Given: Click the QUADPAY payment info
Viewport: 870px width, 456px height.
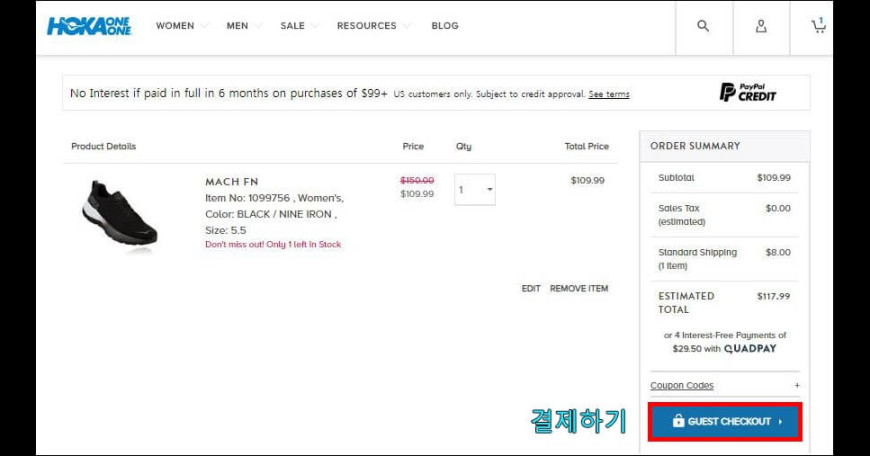Looking at the screenshot, I should (750, 348).
